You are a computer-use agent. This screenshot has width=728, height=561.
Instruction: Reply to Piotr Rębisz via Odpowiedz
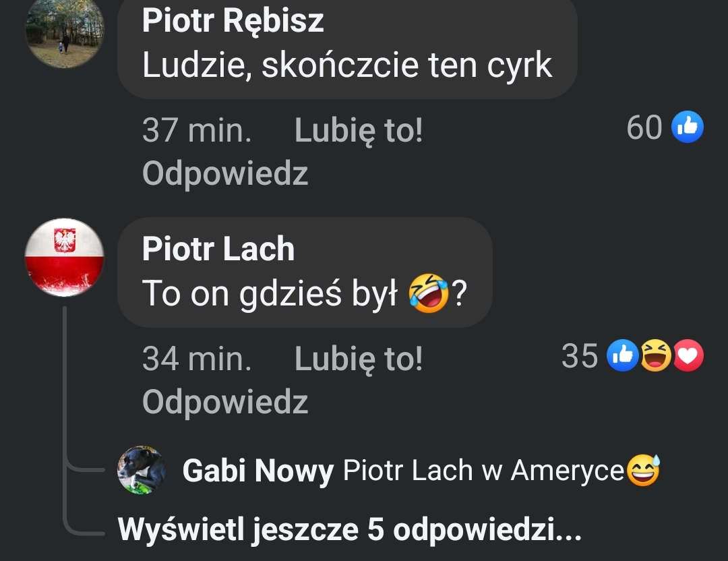click(225, 174)
